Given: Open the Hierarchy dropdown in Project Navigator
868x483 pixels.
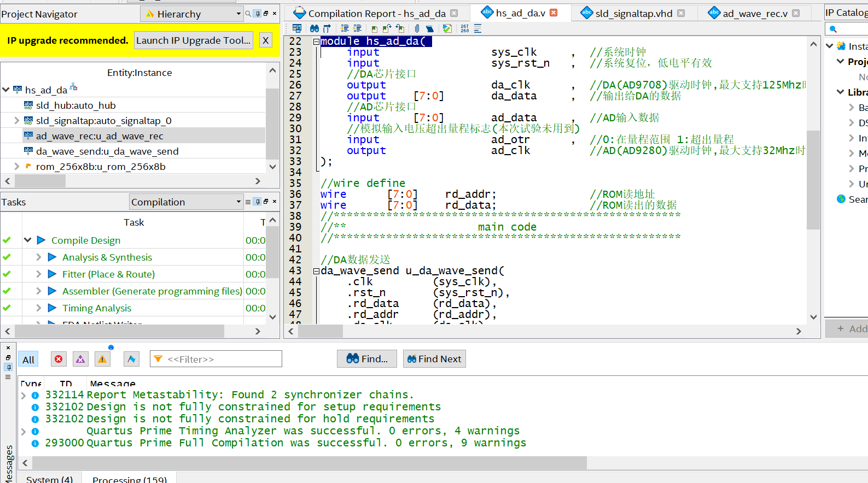Looking at the screenshot, I should [192, 14].
